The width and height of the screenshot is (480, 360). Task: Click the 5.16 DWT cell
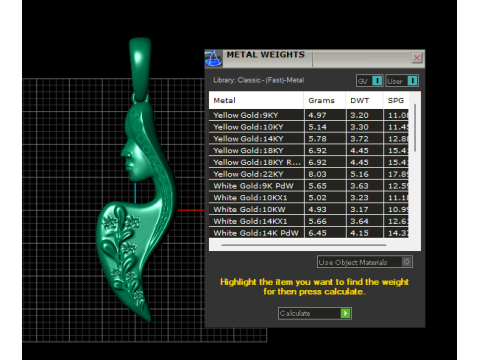(x=364, y=174)
